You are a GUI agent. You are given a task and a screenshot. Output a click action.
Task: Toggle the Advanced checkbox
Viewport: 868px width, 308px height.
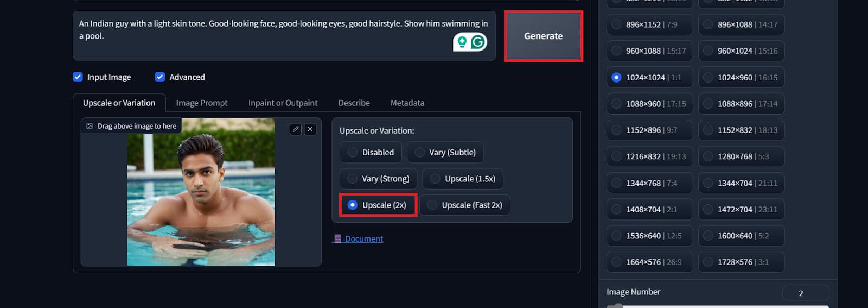pyautogui.click(x=160, y=77)
